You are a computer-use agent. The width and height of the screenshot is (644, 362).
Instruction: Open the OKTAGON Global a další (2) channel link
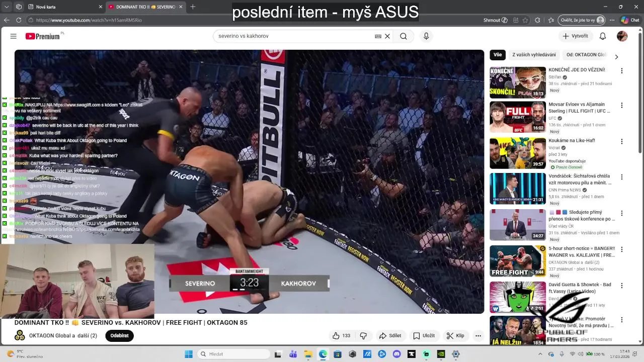point(63,336)
